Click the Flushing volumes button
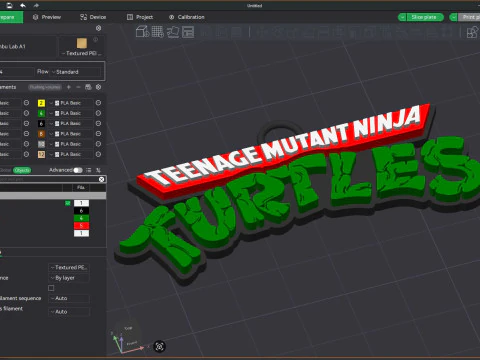This screenshot has width=480, height=360. [45, 87]
